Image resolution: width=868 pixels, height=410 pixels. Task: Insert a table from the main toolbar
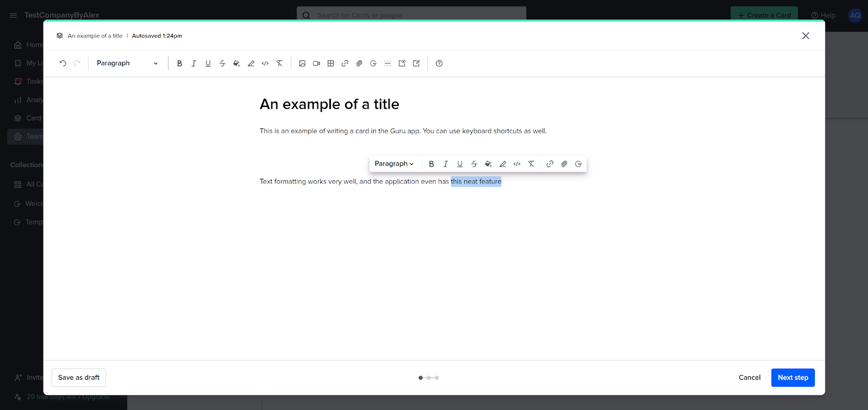pyautogui.click(x=330, y=64)
